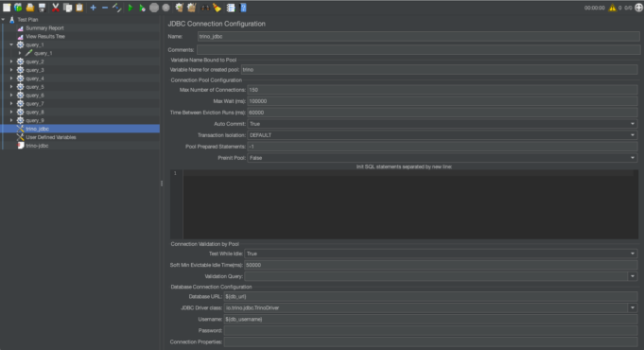Click Start no pauses icon

[142, 8]
